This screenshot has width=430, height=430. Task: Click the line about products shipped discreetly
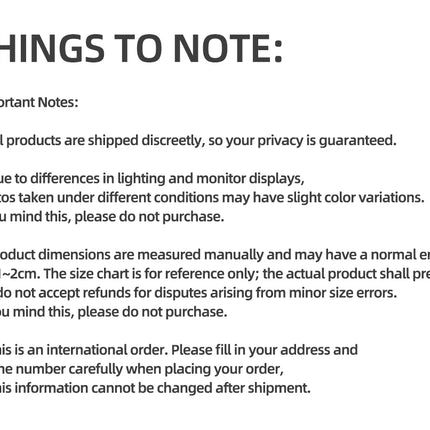[x=198, y=140]
